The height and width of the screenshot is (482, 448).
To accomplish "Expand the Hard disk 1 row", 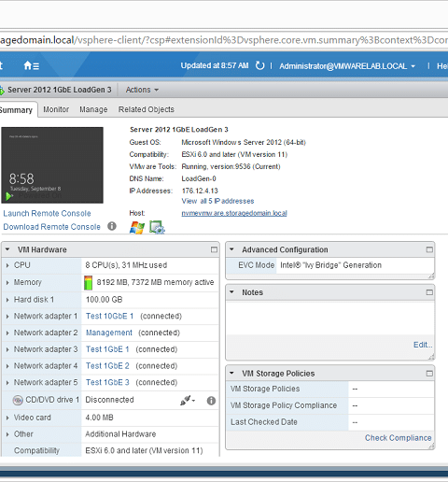I will pyautogui.click(x=7, y=300).
